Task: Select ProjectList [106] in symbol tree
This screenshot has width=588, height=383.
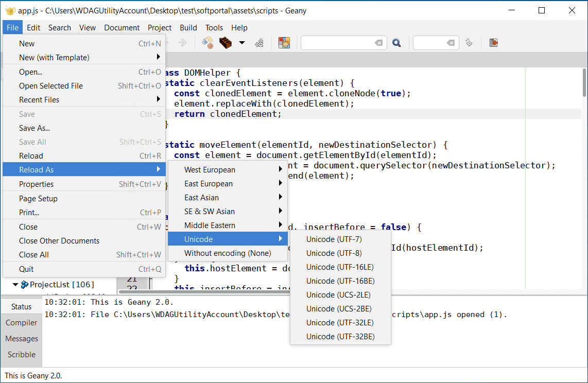Action: coord(62,285)
